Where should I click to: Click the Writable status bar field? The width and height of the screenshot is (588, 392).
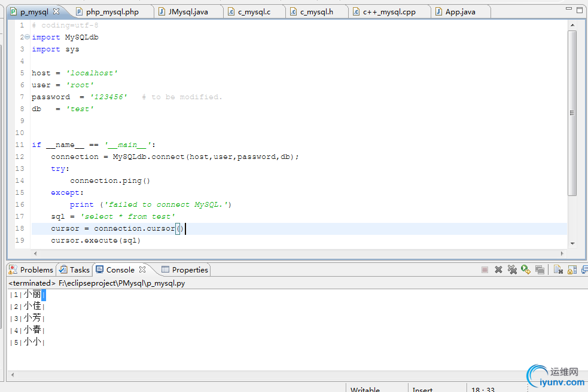365,389
